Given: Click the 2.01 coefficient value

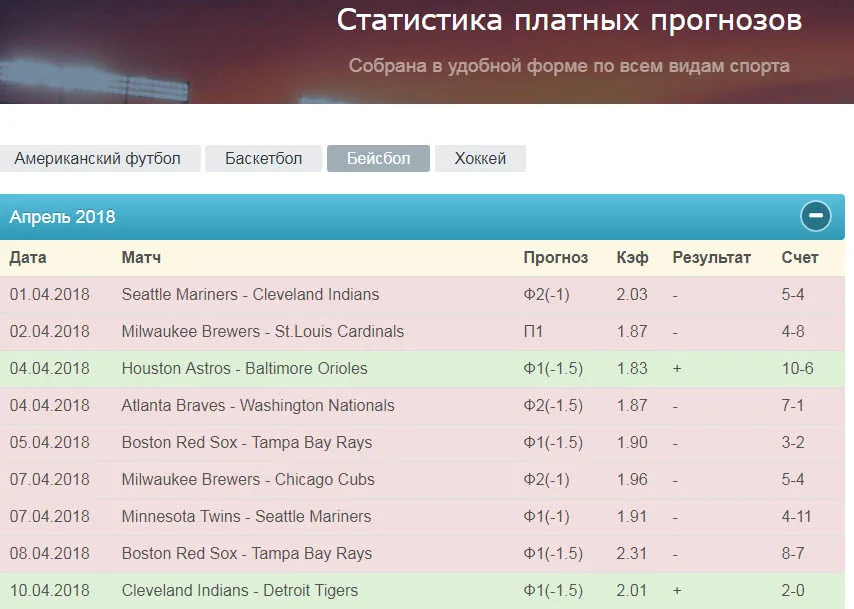Looking at the screenshot, I should [632, 590].
